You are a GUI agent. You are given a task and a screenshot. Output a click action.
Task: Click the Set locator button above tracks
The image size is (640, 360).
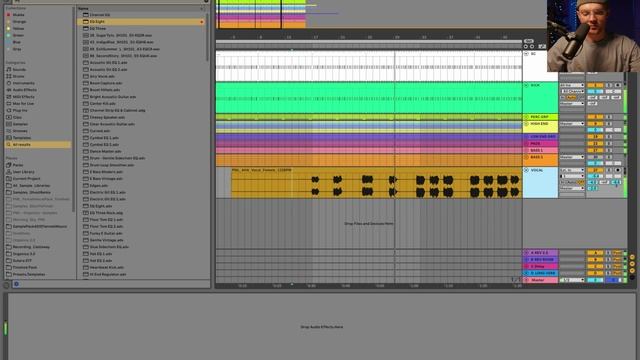coord(529,41)
